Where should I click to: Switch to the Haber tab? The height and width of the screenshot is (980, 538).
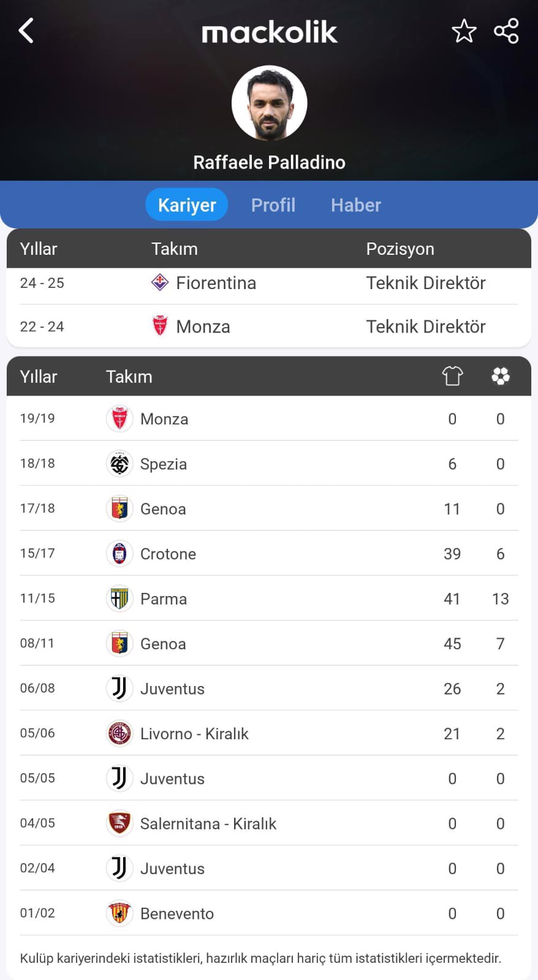point(355,205)
